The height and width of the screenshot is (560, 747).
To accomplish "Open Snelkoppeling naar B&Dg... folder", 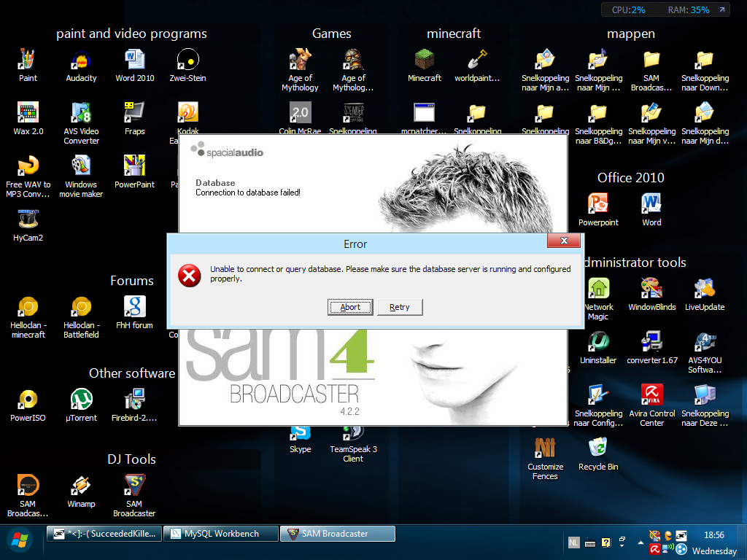I will tap(598, 122).
